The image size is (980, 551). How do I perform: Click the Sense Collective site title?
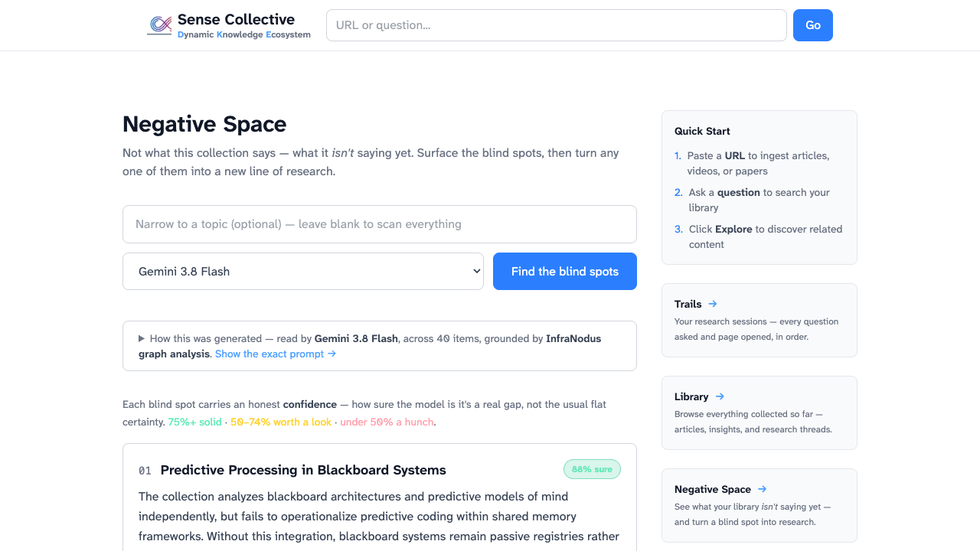coord(236,19)
